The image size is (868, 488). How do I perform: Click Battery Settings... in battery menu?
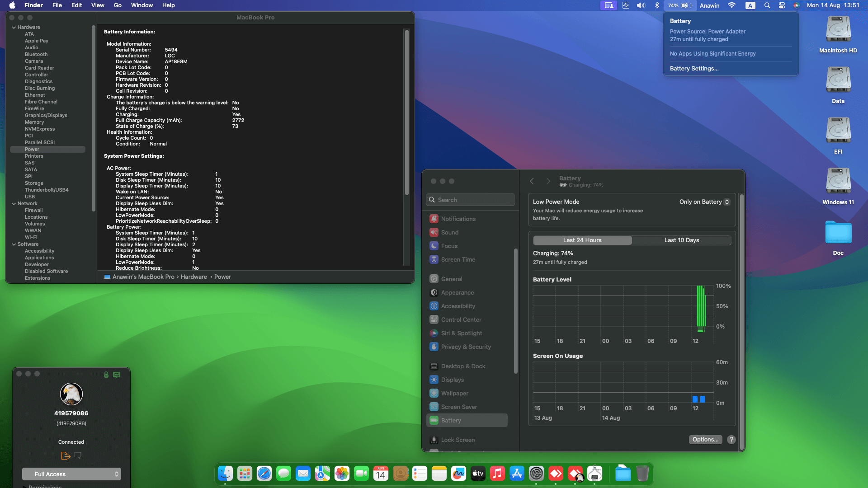[x=694, y=68]
